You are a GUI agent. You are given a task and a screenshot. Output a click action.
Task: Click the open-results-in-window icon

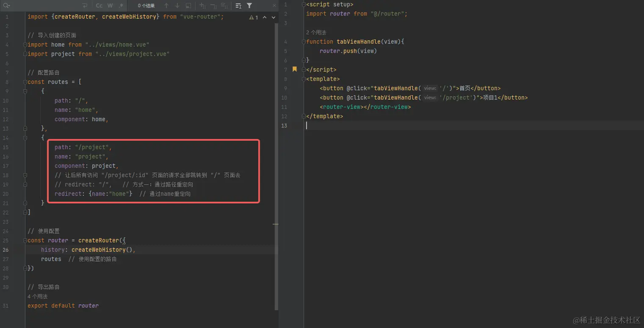188,6
